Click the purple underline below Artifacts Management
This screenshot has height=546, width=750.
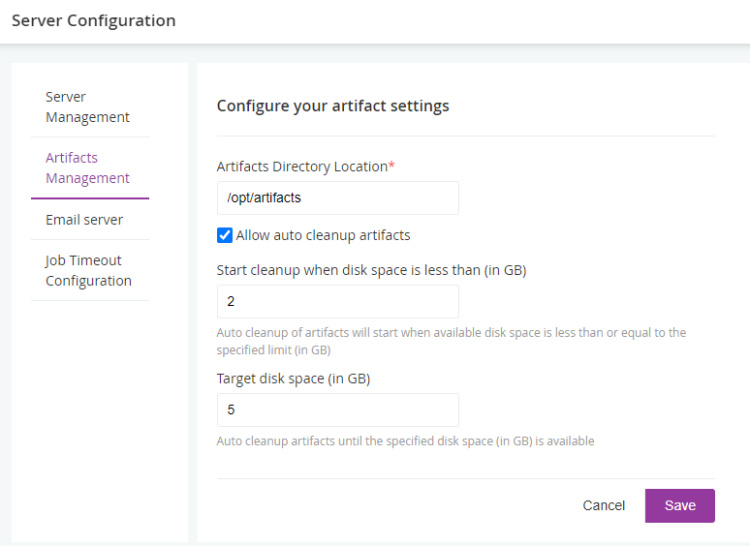coord(90,198)
